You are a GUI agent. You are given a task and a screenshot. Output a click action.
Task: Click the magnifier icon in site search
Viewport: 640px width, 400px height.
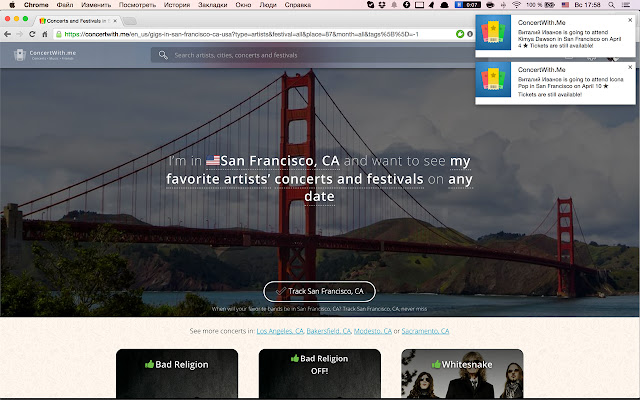click(163, 55)
